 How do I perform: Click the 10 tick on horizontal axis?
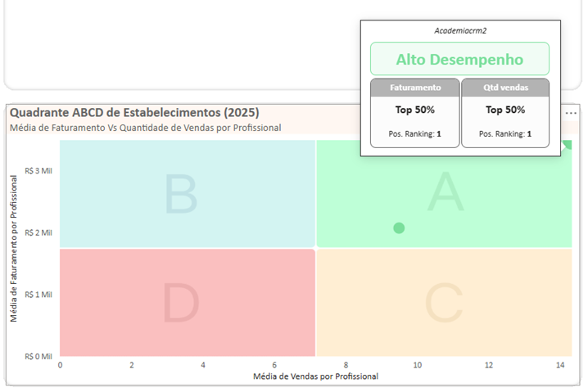pyautogui.click(x=418, y=365)
